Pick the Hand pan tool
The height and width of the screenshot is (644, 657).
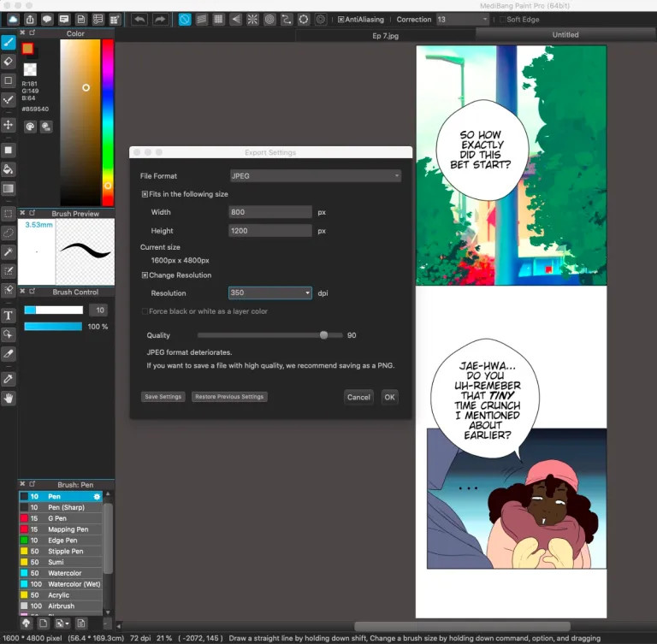(x=9, y=398)
